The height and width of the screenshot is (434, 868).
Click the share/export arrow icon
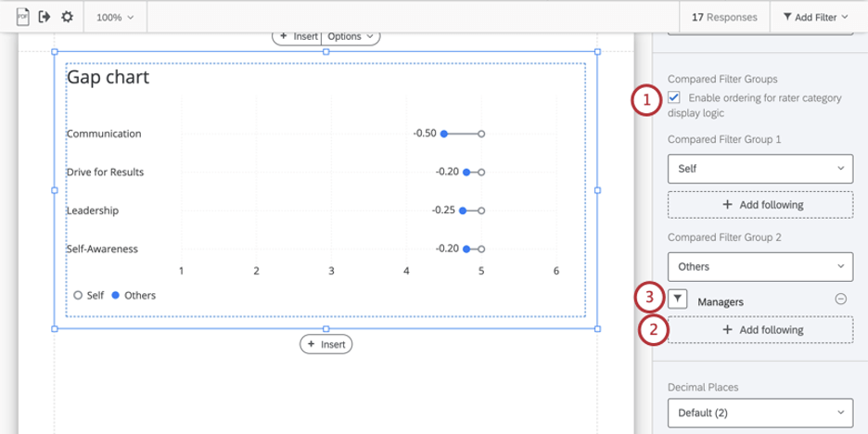[45, 17]
